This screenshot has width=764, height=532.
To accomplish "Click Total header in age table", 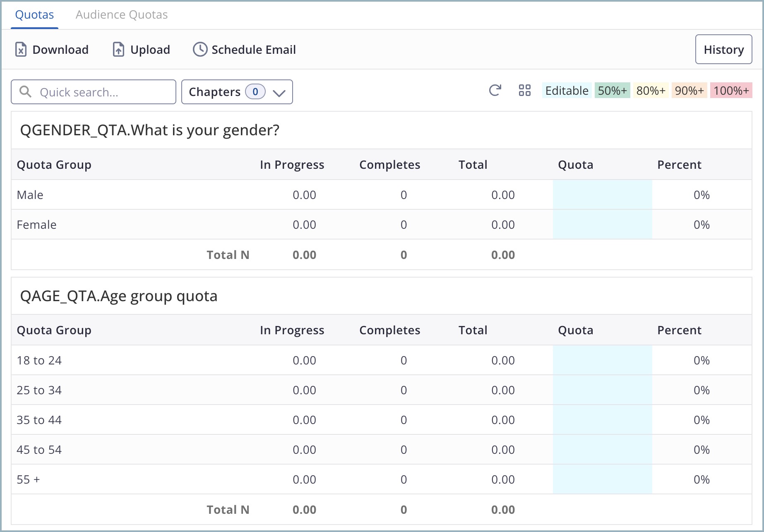I will [x=473, y=330].
